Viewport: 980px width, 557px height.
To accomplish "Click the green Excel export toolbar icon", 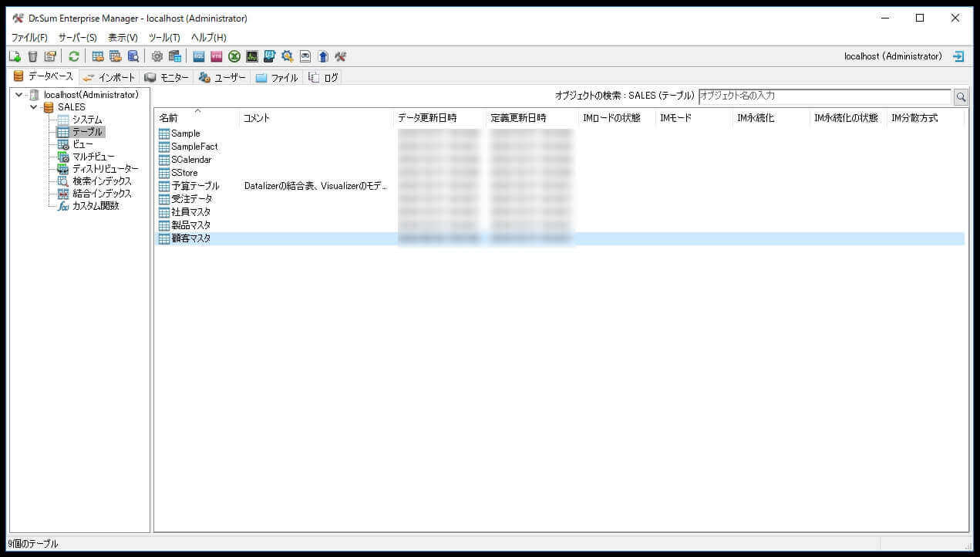I will [x=234, y=56].
